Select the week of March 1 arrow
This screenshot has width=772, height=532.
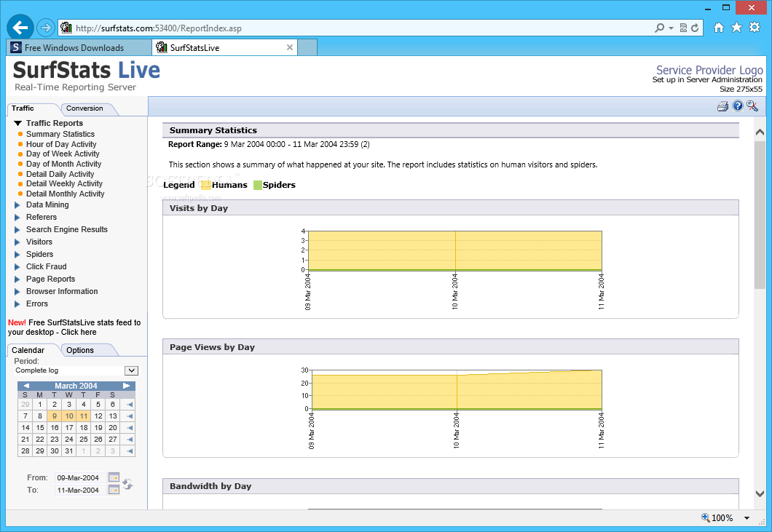tap(130, 405)
